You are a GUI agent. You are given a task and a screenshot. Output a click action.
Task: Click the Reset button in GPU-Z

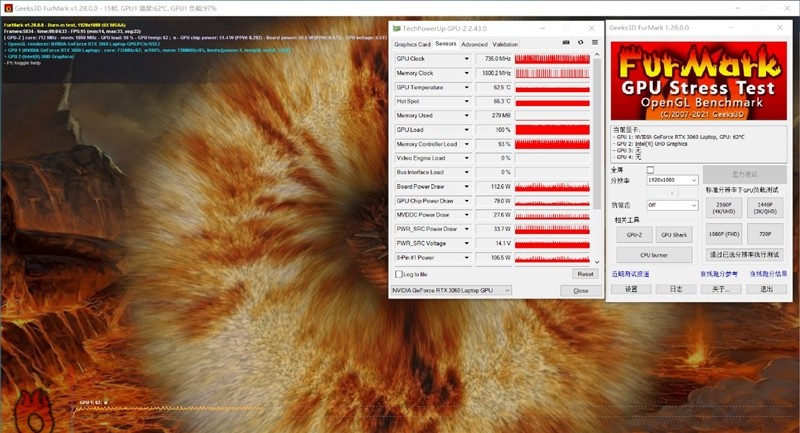click(x=585, y=274)
